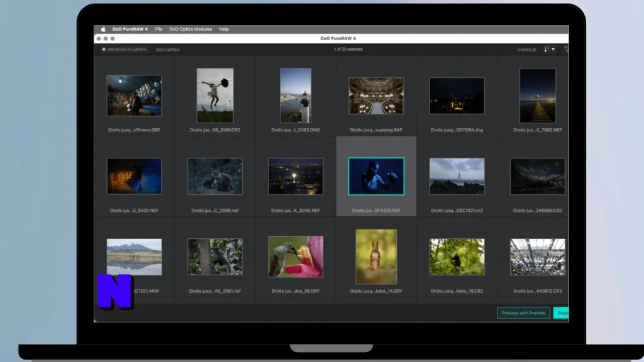644x362 pixels.
Task: Click file name Droits jus...I_0363.DNG
Action: click(x=296, y=129)
